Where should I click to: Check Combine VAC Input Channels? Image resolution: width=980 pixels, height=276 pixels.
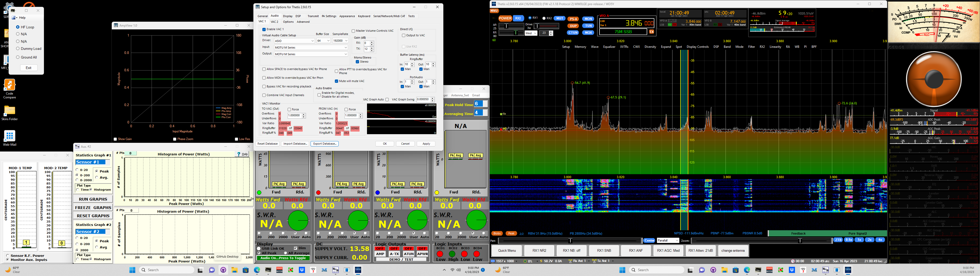click(x=264, y=95)
